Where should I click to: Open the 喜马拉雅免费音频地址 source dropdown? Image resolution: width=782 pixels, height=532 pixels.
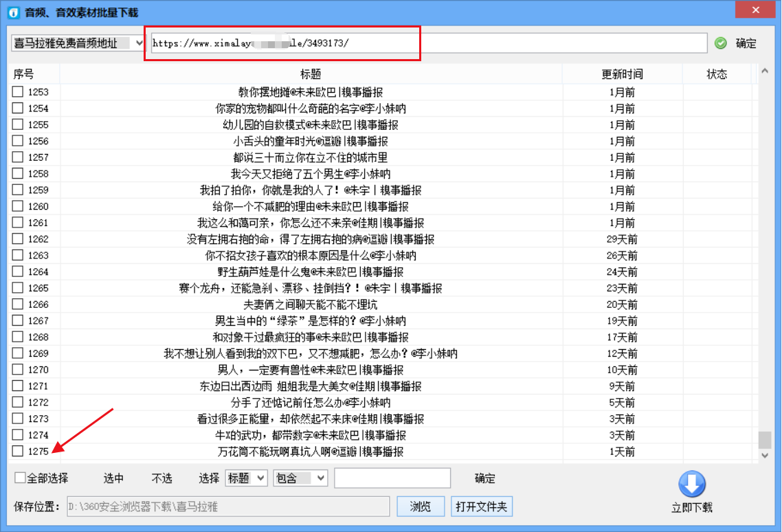tap(78, 43)
